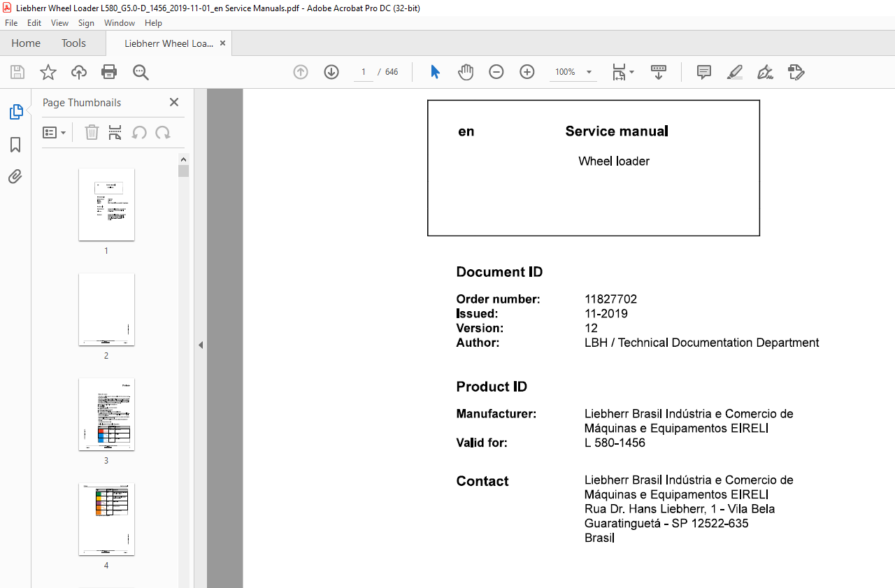Open the Sign menu

(86, 23)
